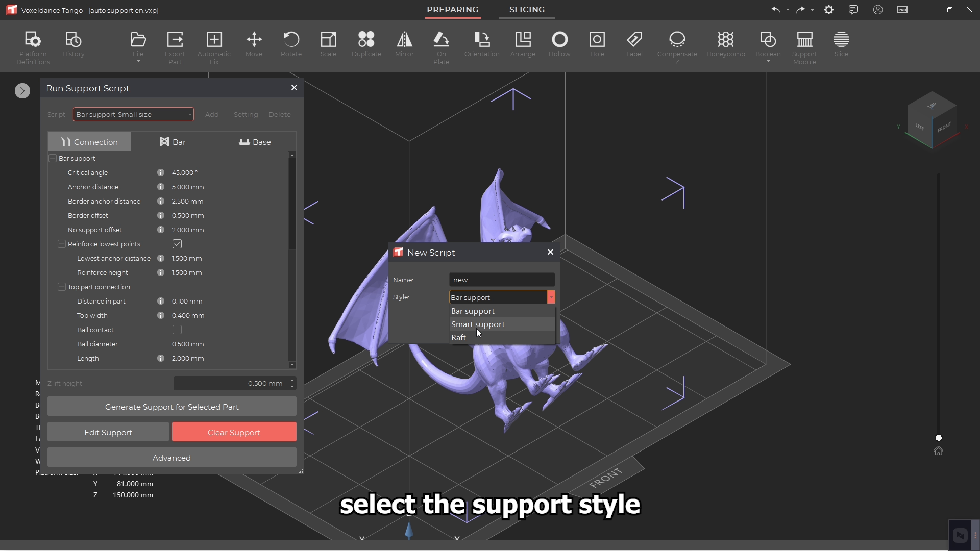Image resolution: width=980 pixels, height=551 pixels.
Task: Click the Add script button
Action: [x=212, y=115]
